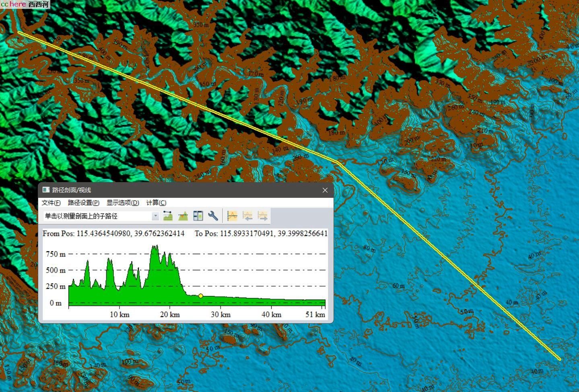Viewport: 579px width, 392px height.
Task: Click the 路径剖面/视线 title bar text
Action: click(x=72, y=190)
